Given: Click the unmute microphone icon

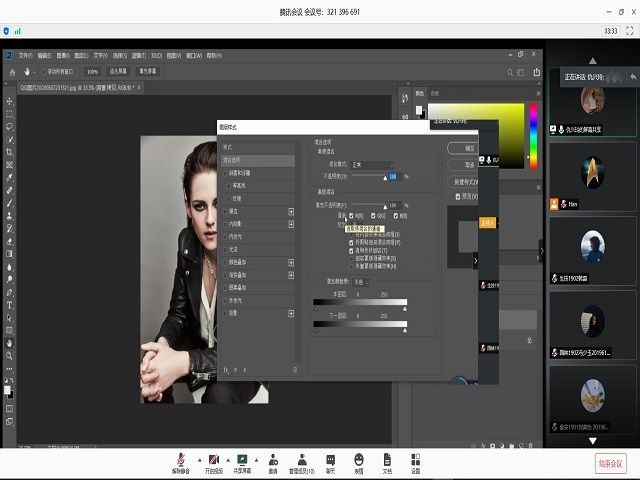Looking at the screenshot, I should click(181, 458).
